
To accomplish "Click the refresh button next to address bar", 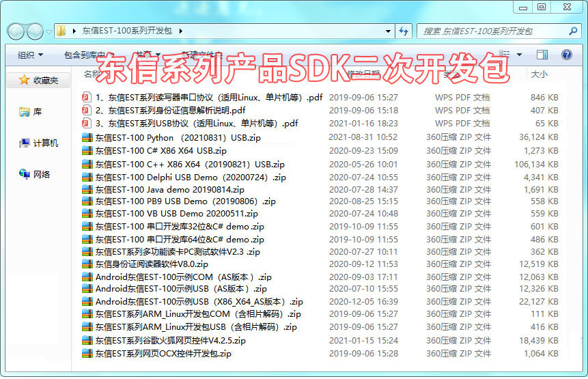I will coord(404,31).
